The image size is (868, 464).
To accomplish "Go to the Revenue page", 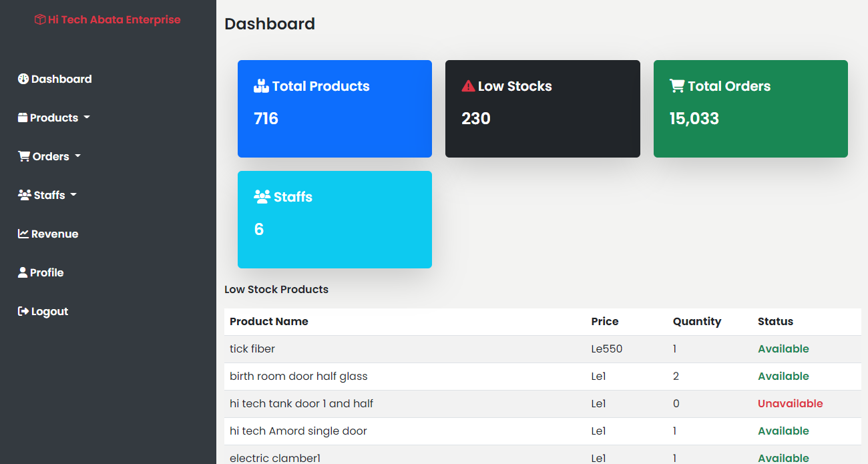I will click(x=54, y=234).
